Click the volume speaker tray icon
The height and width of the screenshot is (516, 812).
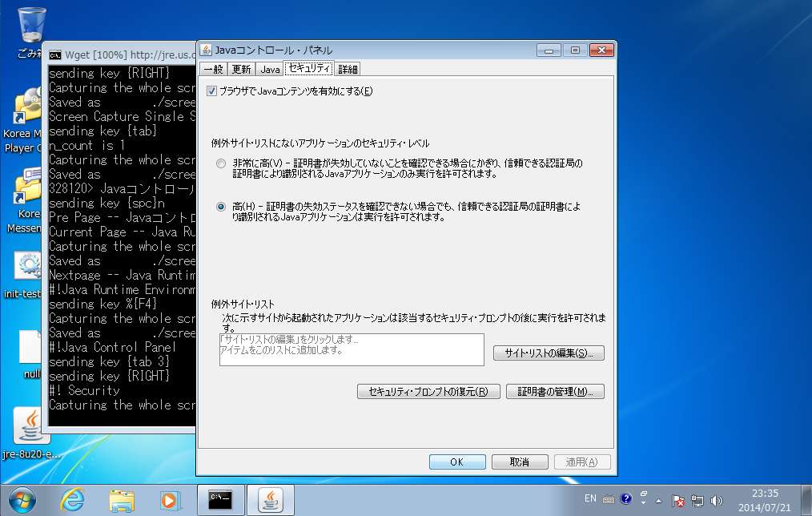pyautogui.click(x=716, y=501)
